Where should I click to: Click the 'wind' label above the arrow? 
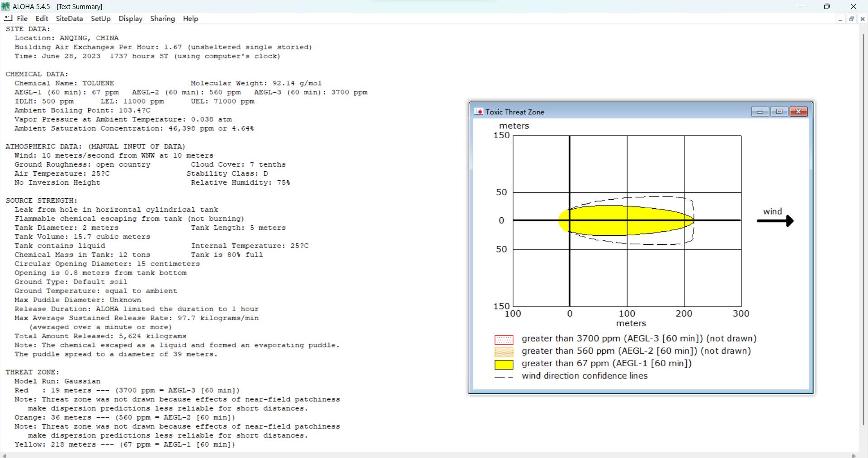click(773, 211)
